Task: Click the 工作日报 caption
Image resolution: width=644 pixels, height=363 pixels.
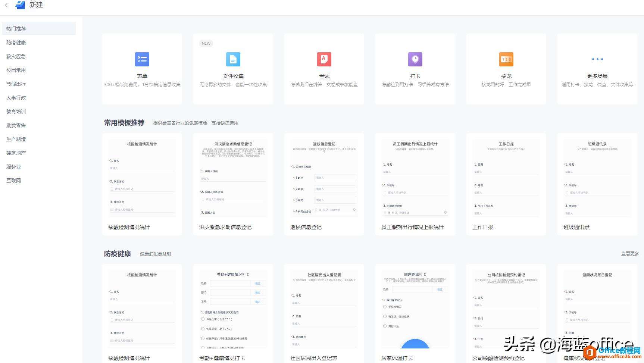Action: (483, 227)
